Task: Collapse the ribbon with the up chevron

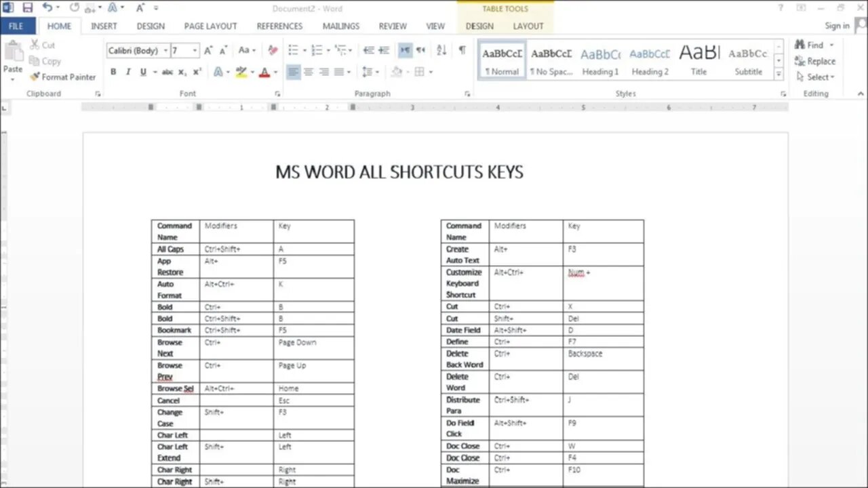Action: tap(860, 94)
